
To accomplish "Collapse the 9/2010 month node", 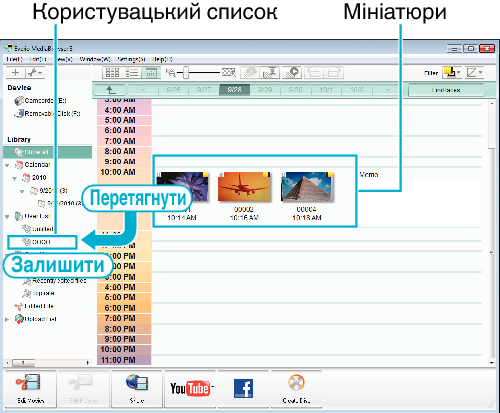I will 22,191.
